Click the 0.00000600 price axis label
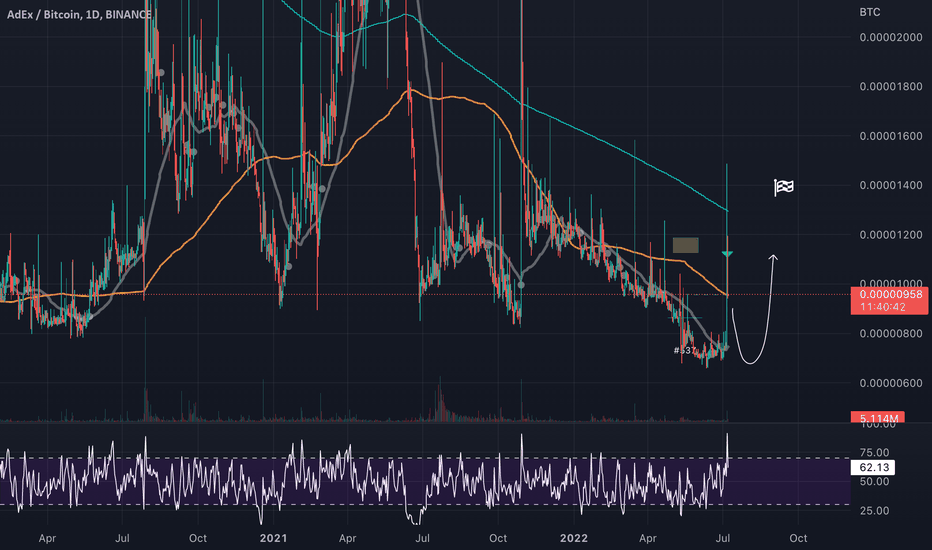Image resolution: width=932 pixels, height=550 pixels. (890, 383)
